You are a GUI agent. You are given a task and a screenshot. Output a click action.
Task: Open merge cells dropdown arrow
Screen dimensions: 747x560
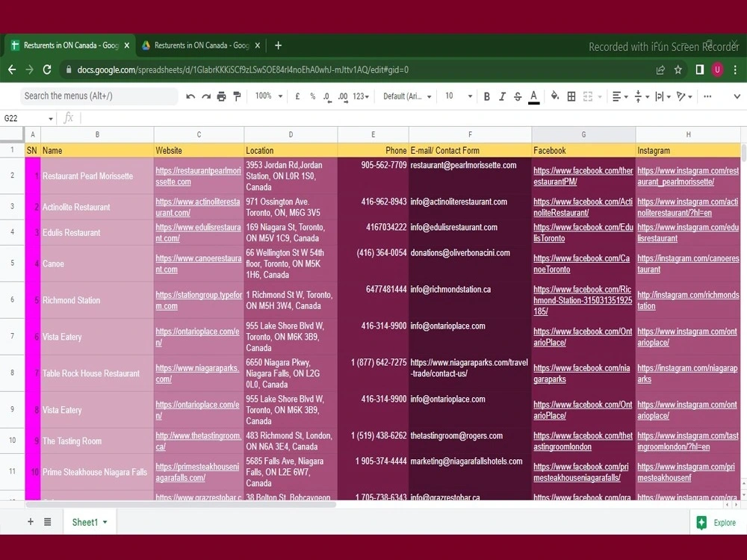600,96
